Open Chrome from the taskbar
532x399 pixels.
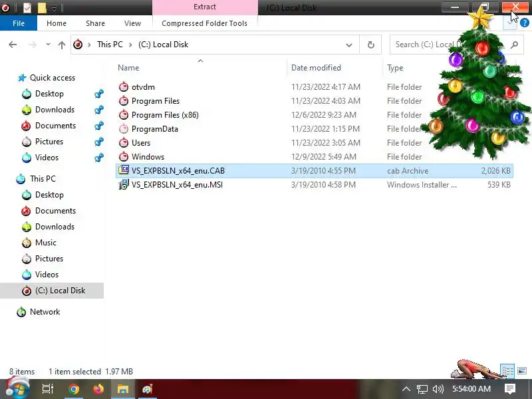[74, 389]
